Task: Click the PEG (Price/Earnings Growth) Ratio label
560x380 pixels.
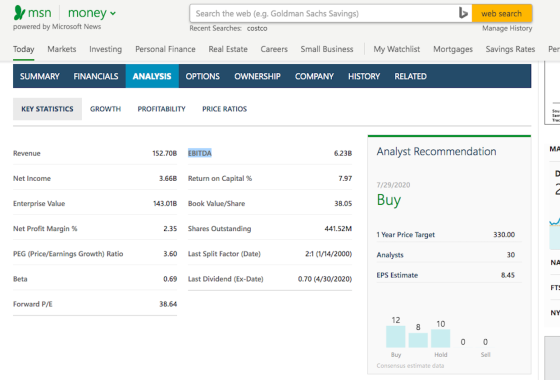Action: click(x=68, y=254)
